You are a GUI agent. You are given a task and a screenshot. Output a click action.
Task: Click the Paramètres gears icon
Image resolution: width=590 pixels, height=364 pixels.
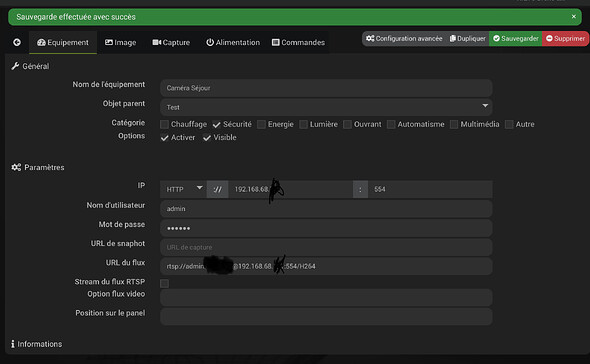[16, 167]
